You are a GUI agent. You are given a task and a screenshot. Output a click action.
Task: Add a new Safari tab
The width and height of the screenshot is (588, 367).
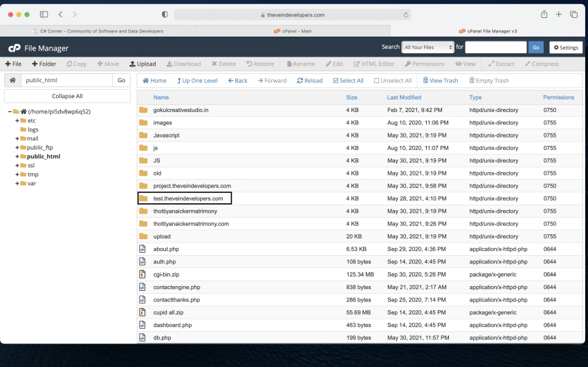pos(559,15)
